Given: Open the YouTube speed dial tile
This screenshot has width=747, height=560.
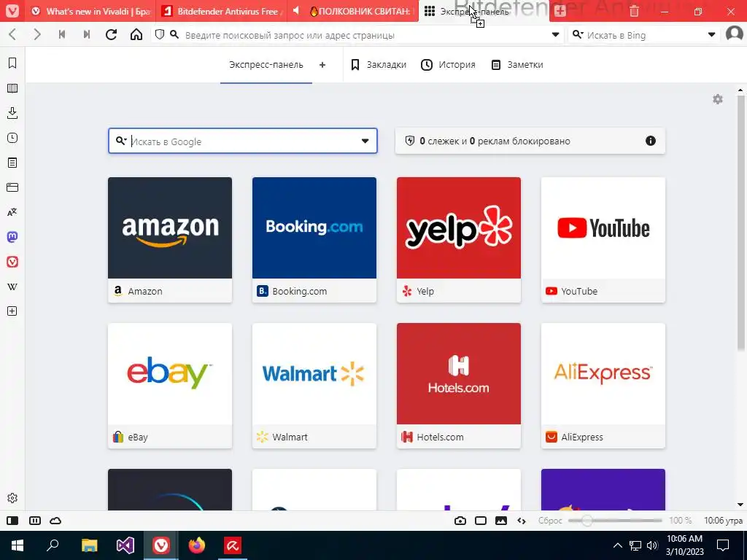Looking at the screenshot, I should point(603,239).
